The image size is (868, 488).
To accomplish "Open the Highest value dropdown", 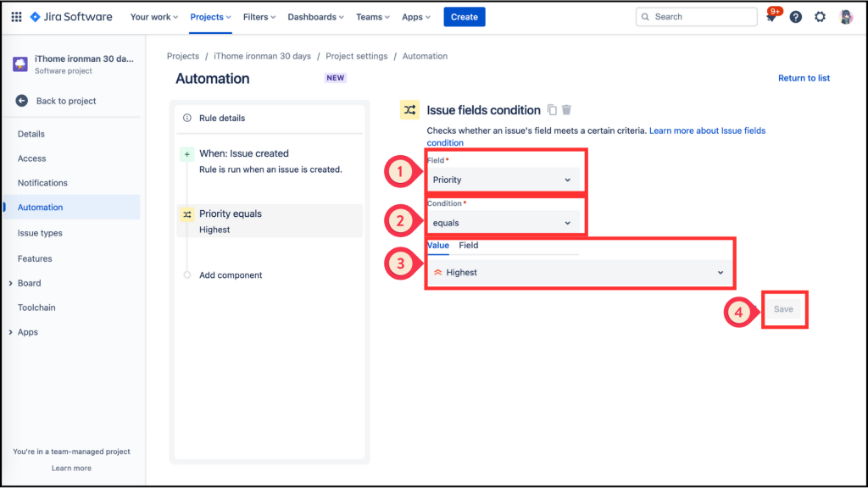I will coord(579,272).
